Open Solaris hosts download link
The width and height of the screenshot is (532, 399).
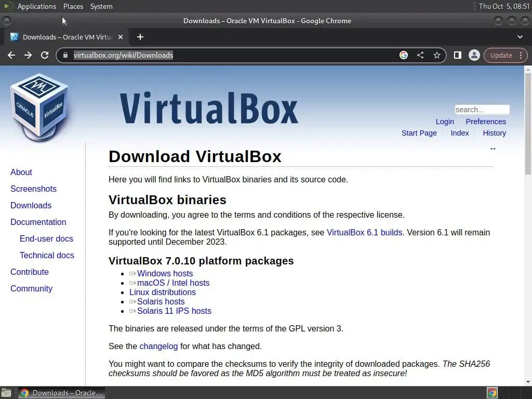coord(161,302)
